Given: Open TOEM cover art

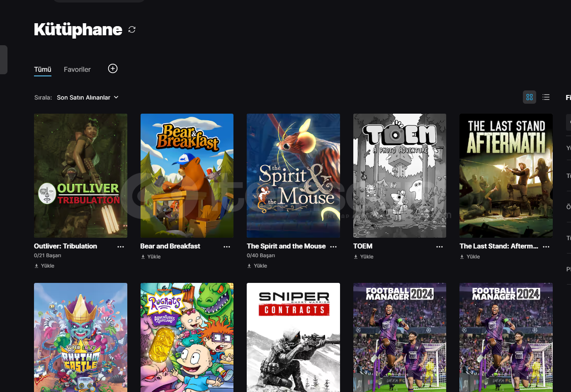Looking at the screenshot, I should tap(400, 175).
